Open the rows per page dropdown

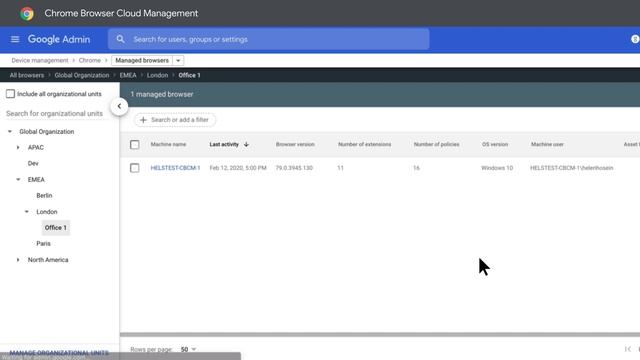click(189, 349)
